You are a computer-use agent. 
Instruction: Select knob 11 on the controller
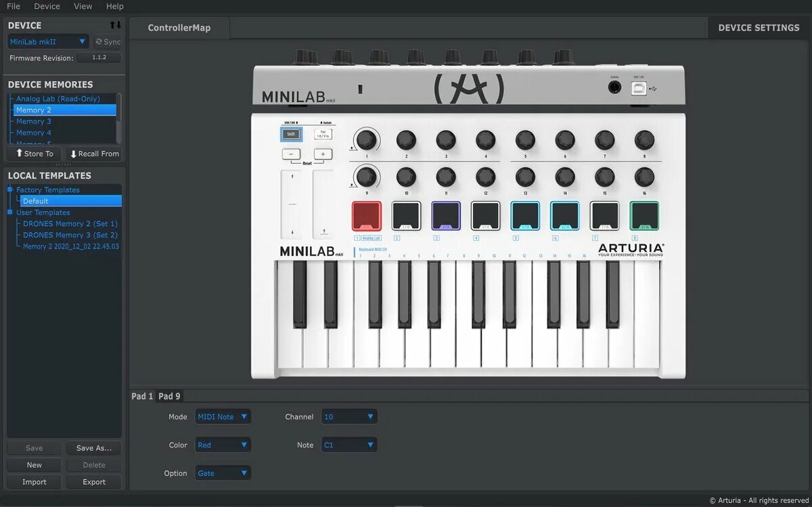coord(446,177)
